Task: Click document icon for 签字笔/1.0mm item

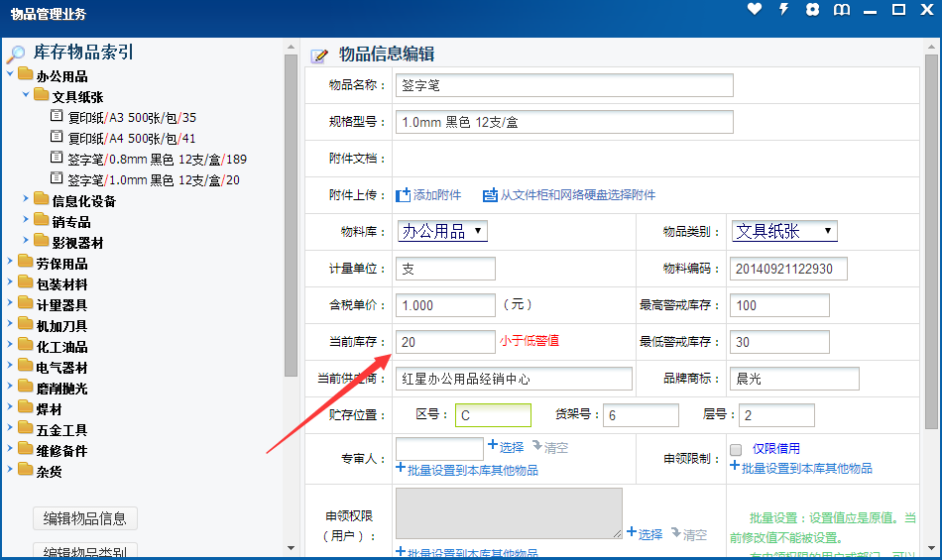Action: (57, 177)
